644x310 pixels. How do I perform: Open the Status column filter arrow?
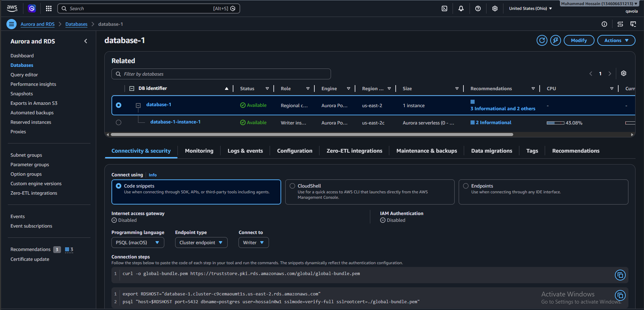[x=267, y=89]
